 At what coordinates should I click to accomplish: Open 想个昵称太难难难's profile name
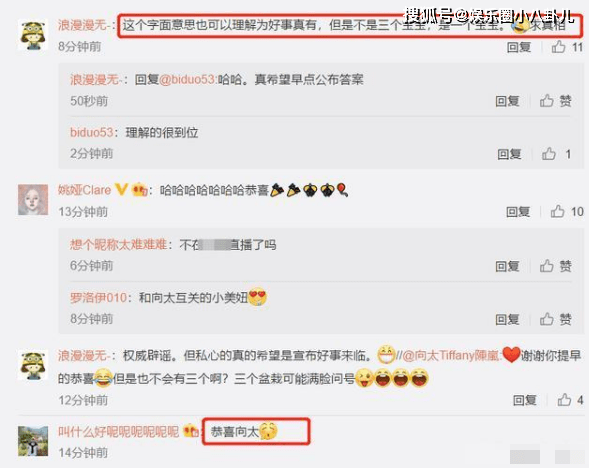point(118,245)
